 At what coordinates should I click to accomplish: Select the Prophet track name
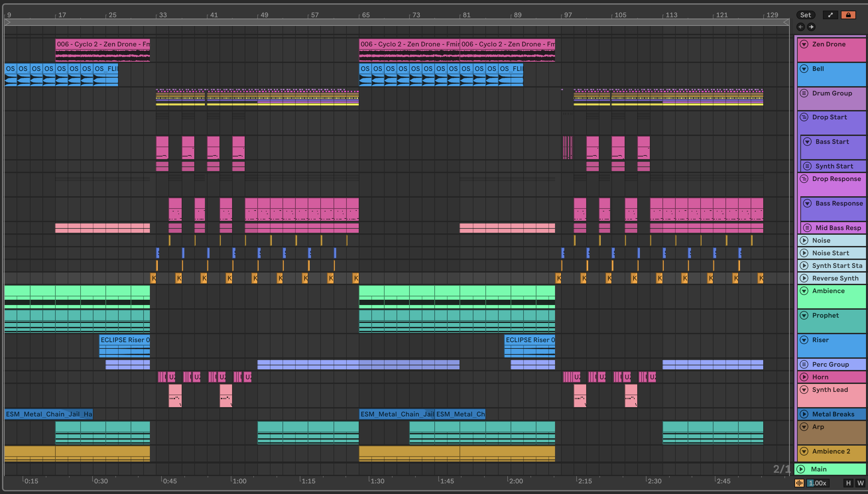[x=825, y=316]
